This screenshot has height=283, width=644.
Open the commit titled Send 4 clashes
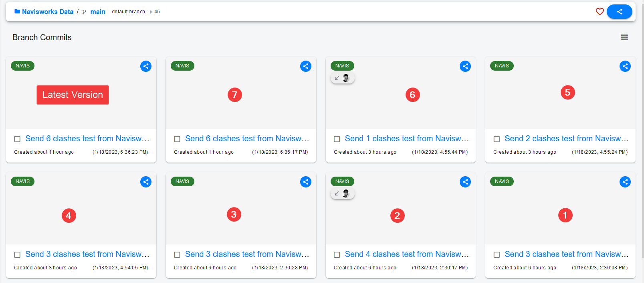click(406, 254)
